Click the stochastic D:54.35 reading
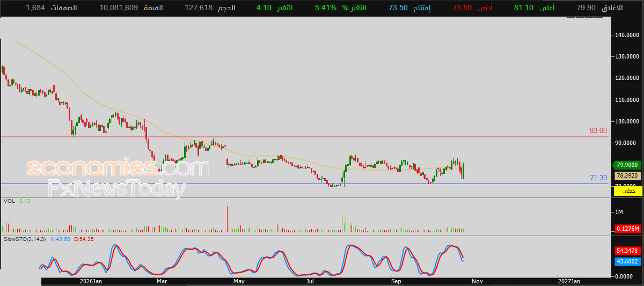The image size is (644, 286). click(x=84, y=238)
